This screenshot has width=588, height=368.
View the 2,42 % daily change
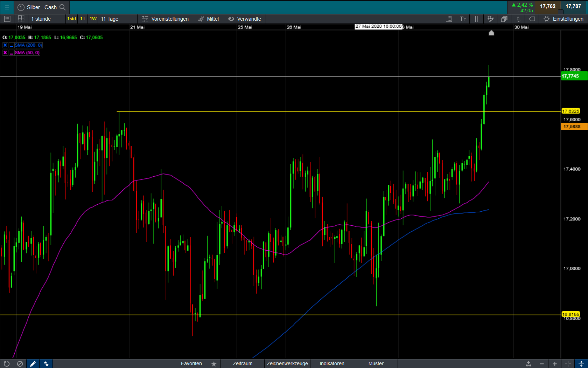[522, 5]
